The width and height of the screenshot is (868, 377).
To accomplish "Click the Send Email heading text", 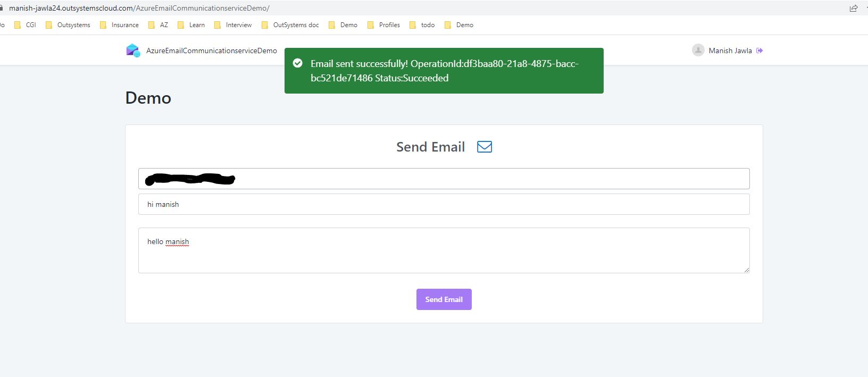I will pos(431,147).
